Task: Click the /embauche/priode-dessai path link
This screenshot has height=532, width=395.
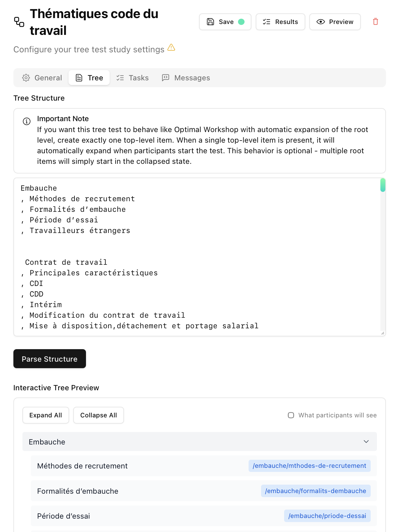Action: [x=327, y=516]
